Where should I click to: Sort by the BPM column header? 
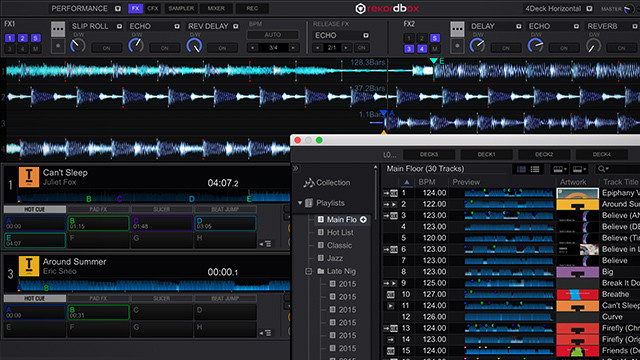tap(427, 182)
